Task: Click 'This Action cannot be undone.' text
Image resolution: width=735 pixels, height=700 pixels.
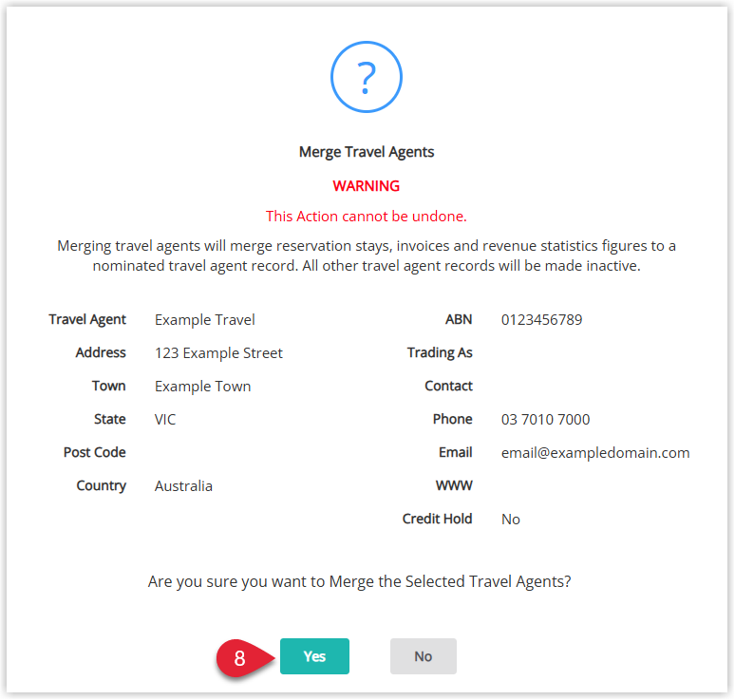Action: [367, 217]
